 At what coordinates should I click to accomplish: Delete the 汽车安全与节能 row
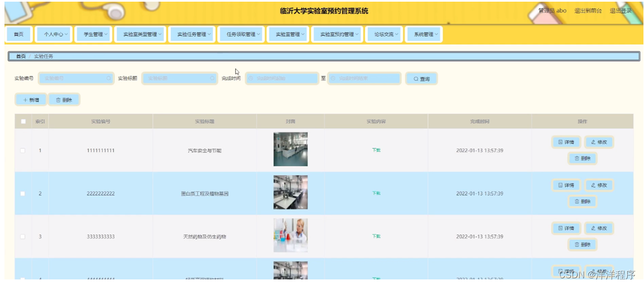[583, 158]
